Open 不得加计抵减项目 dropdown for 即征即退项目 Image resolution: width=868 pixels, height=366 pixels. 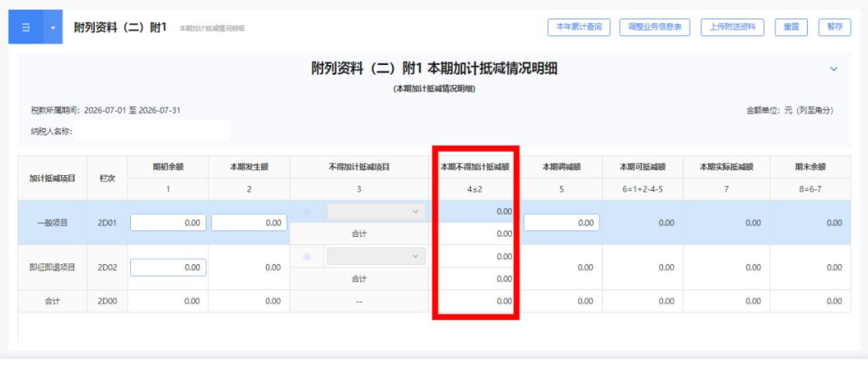click(x=376, y=257)
